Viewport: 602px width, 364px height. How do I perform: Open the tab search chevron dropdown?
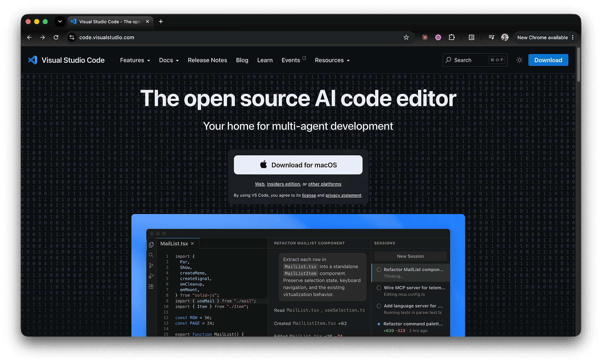tap(60, 21)
